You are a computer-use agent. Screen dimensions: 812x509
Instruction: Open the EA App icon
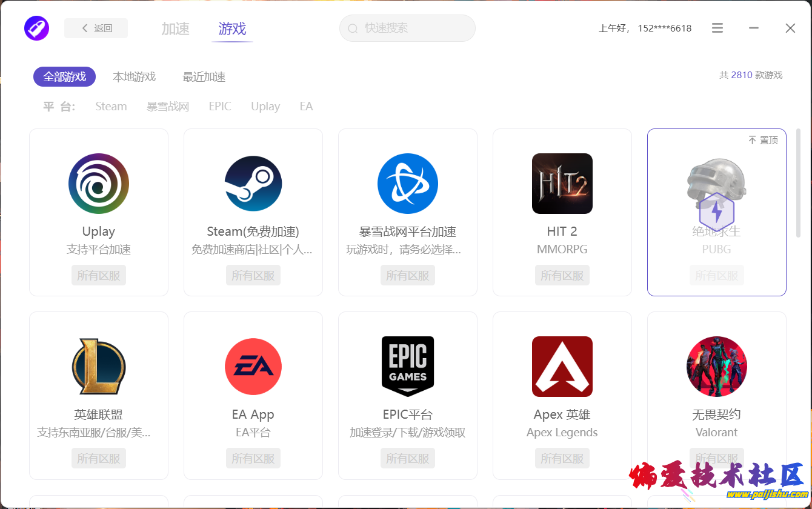(253, 367)
